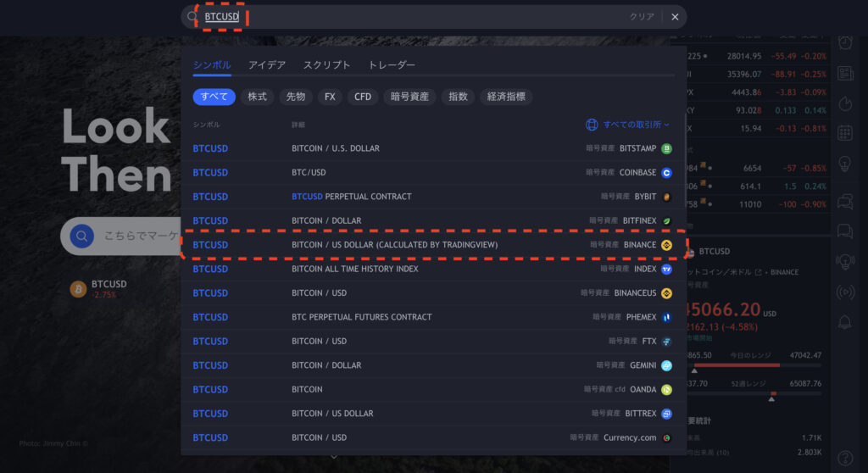
Task: Filter results by 暗号資産
Action: [409, 97]
